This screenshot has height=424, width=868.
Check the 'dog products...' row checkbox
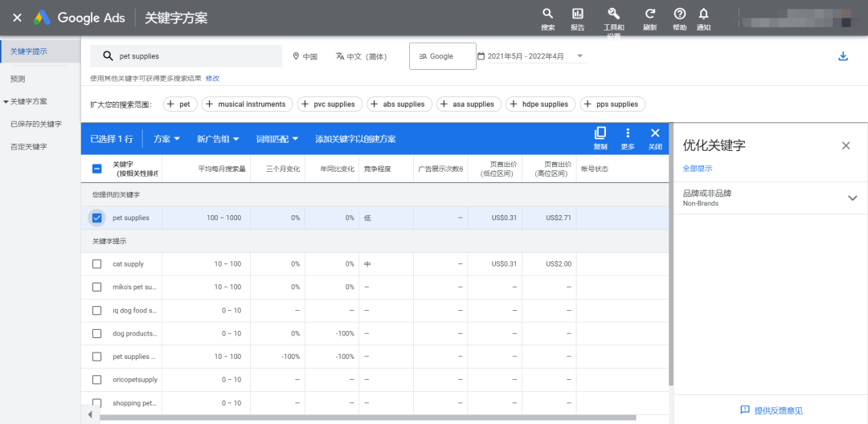tap(97, 334)
